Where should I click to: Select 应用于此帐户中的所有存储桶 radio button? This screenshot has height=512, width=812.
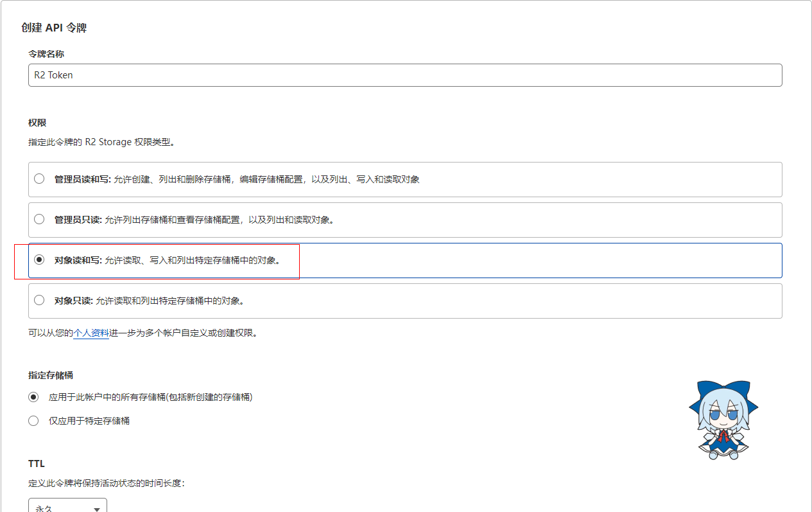[x=33, y=397]
